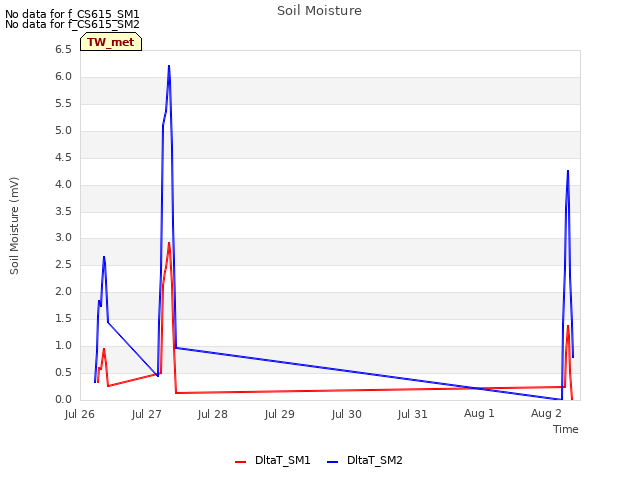Click the Time axis label

[566, 429]
